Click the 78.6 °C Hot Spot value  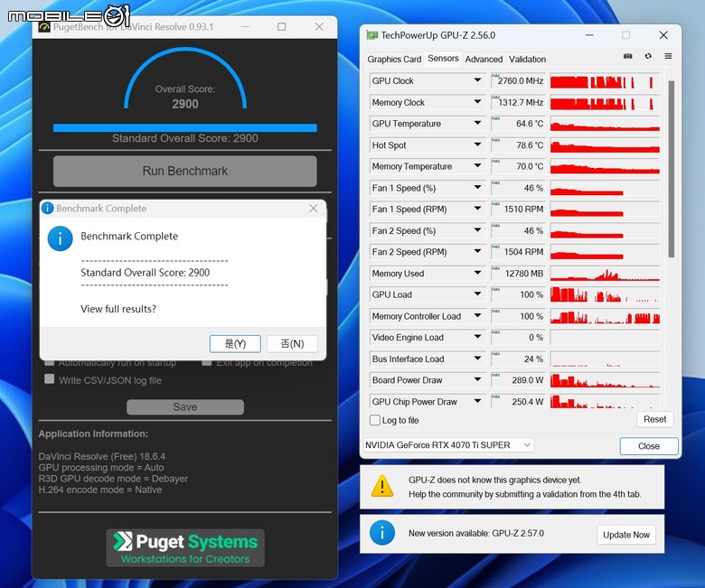click(x=518, y=145)
